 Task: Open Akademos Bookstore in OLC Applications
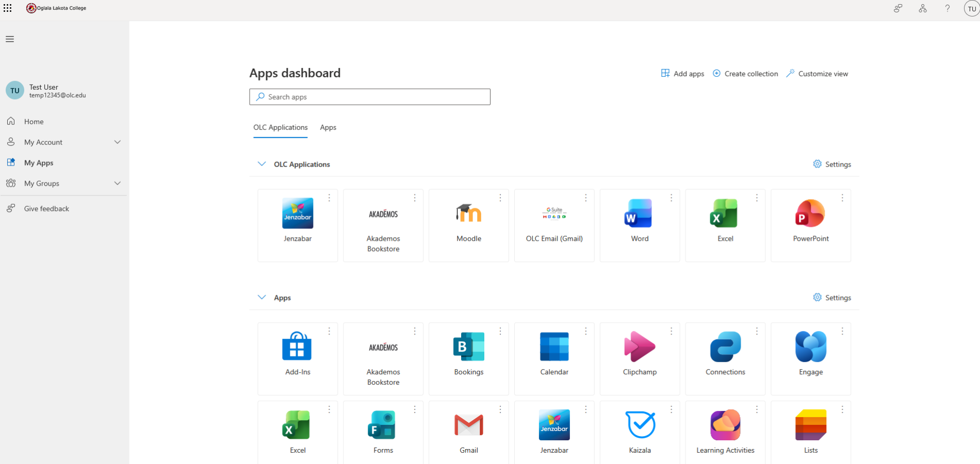[383, 226]
